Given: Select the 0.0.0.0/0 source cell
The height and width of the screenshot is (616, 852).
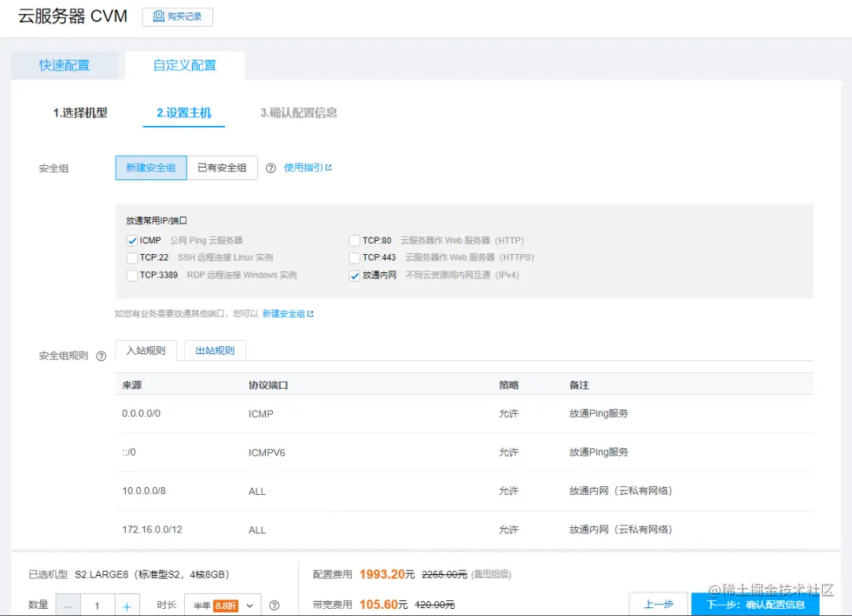Looking at the screenshot, I should (x=142, y=413).
